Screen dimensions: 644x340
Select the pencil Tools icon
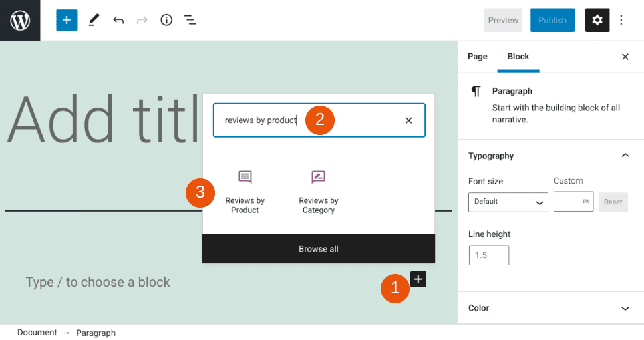tap(93, 20)
